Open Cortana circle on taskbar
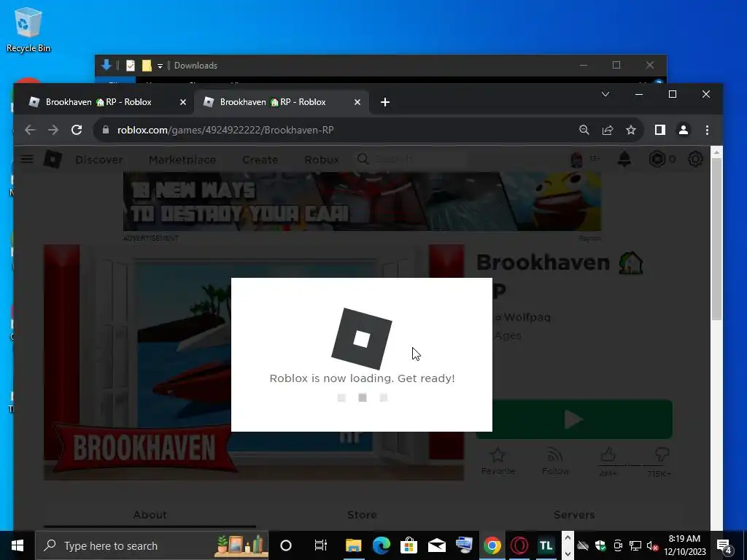Image resolution: width=747 pixels, height=560 pixels. (x=286, y=545)
